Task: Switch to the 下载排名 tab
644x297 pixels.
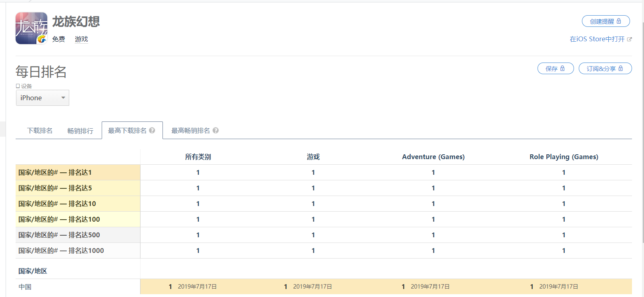Action: (x=40, y=131)
